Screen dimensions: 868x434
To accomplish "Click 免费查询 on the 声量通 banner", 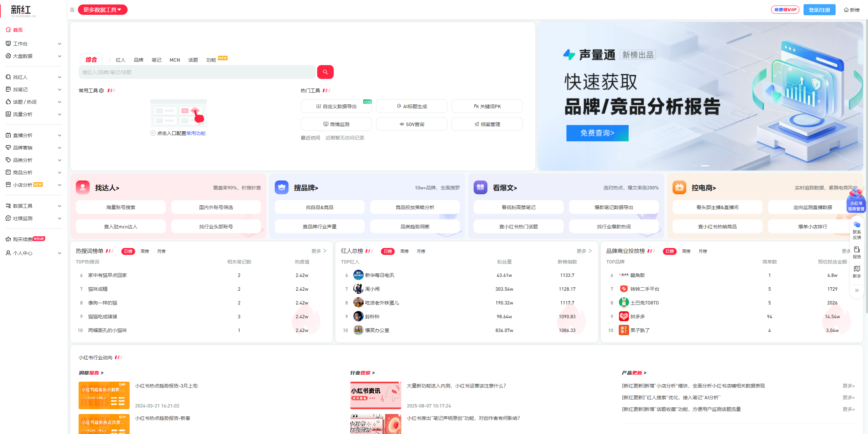I will pyautogui.click(x=597, y=133).
